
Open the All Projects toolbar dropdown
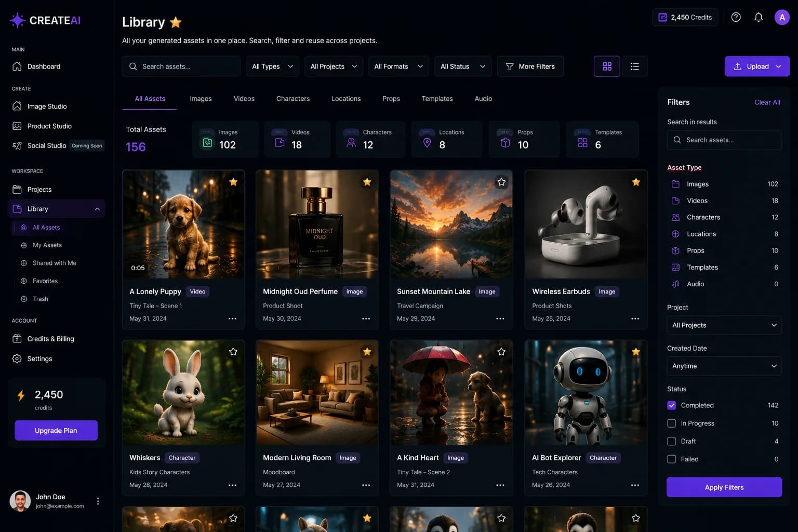(x=334, y=66)
